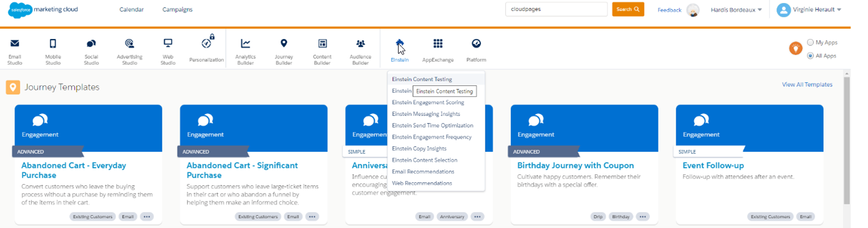Open more tags on Birthday Journey card
The width and height of the screenshot is (868, 228).
pos(643,216)
